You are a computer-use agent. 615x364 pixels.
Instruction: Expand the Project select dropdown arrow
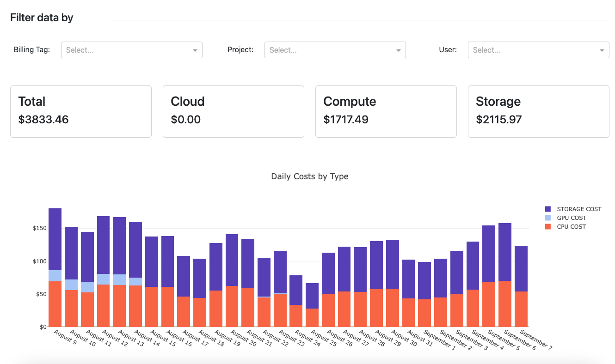(398, 50)
